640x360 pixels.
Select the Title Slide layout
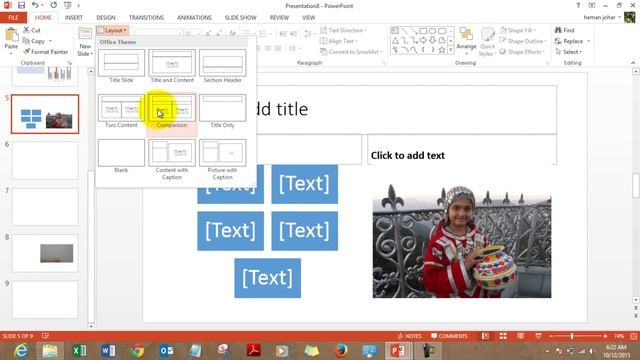point(121,66)
